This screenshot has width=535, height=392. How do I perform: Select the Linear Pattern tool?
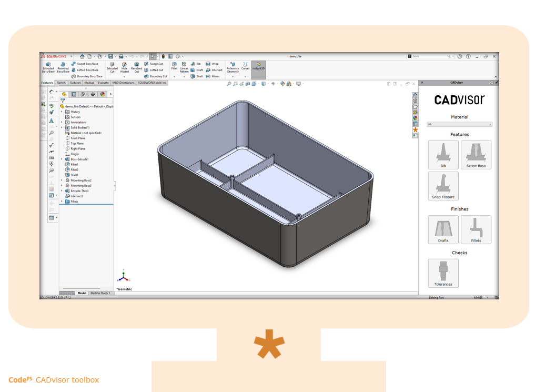tap(184, 67)
